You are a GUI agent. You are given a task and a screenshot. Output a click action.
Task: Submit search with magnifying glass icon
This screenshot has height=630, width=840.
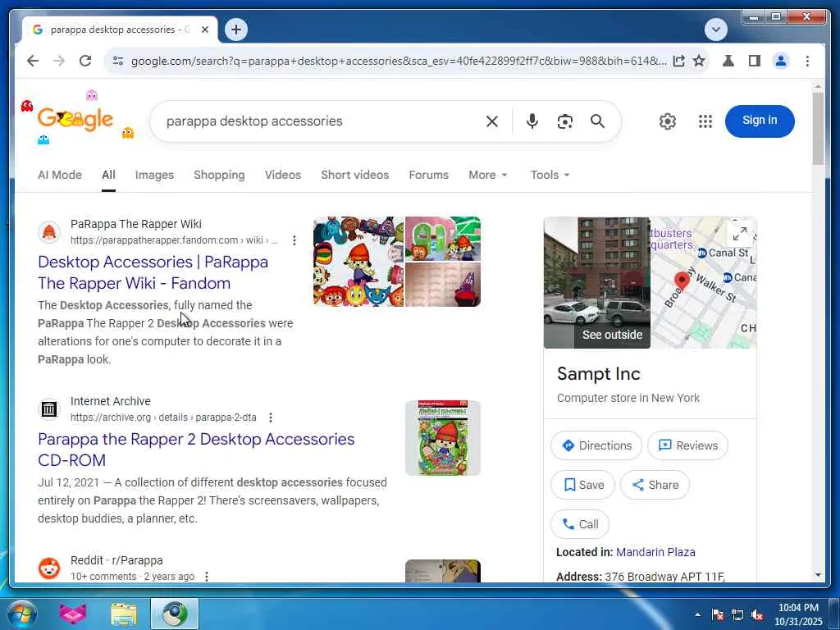597,121
